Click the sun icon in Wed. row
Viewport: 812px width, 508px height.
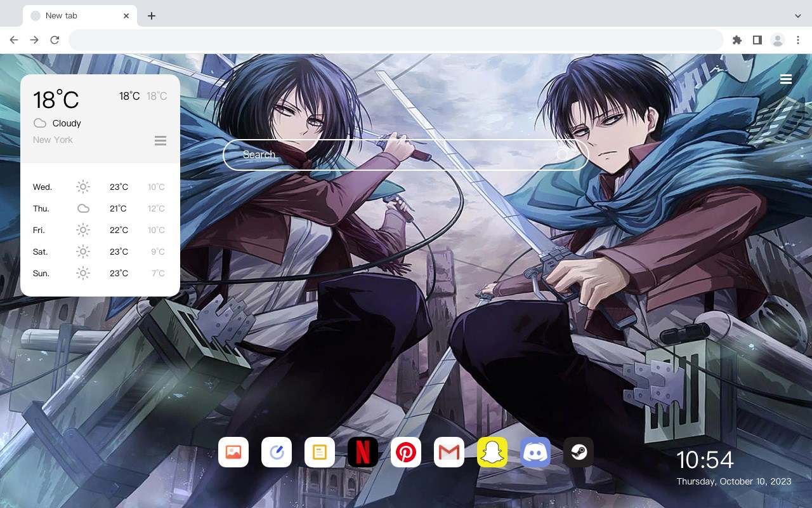[x=83, y=187]
